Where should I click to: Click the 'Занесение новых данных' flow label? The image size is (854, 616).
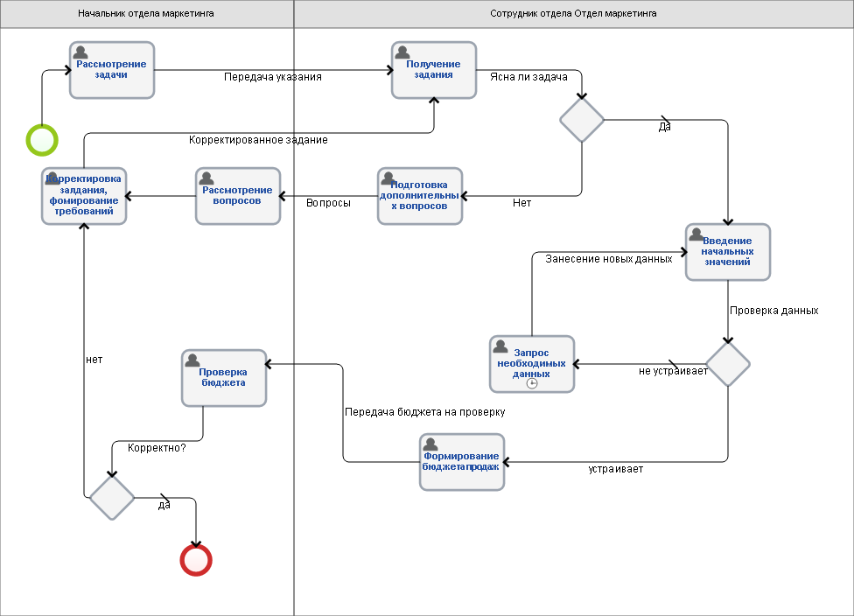click(x=609, y=259)
